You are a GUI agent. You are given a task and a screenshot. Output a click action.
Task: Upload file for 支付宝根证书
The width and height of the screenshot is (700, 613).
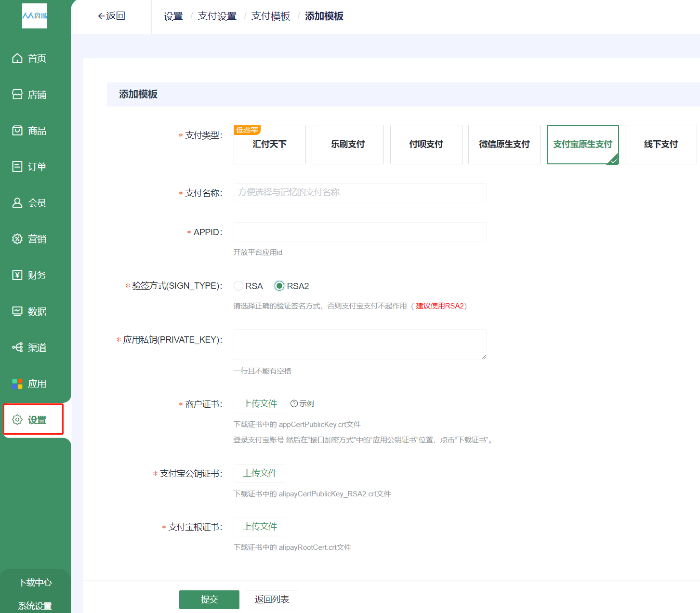click(260, 527)
